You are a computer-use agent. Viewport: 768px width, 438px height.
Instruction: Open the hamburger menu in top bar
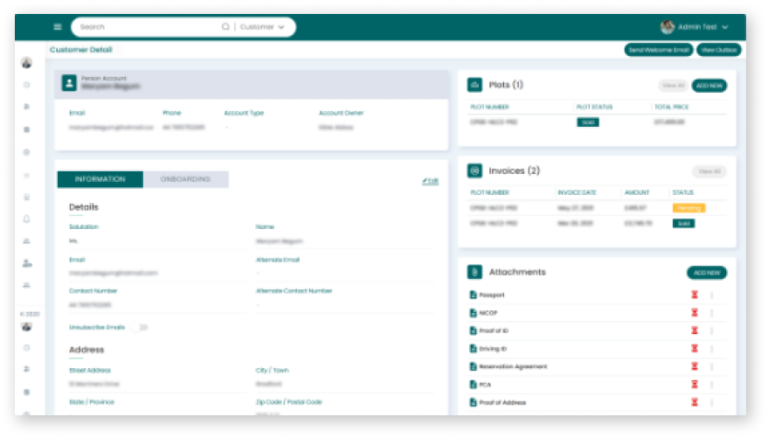(58, 27)
